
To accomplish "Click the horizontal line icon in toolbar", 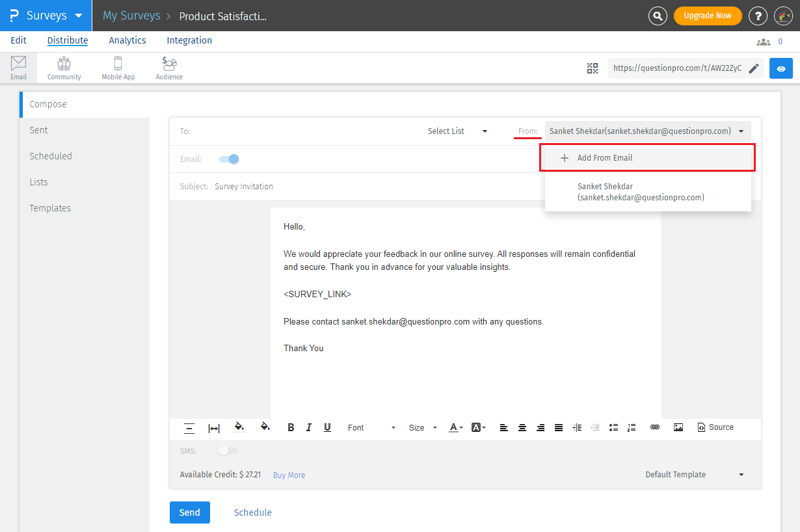I will 189,427.
